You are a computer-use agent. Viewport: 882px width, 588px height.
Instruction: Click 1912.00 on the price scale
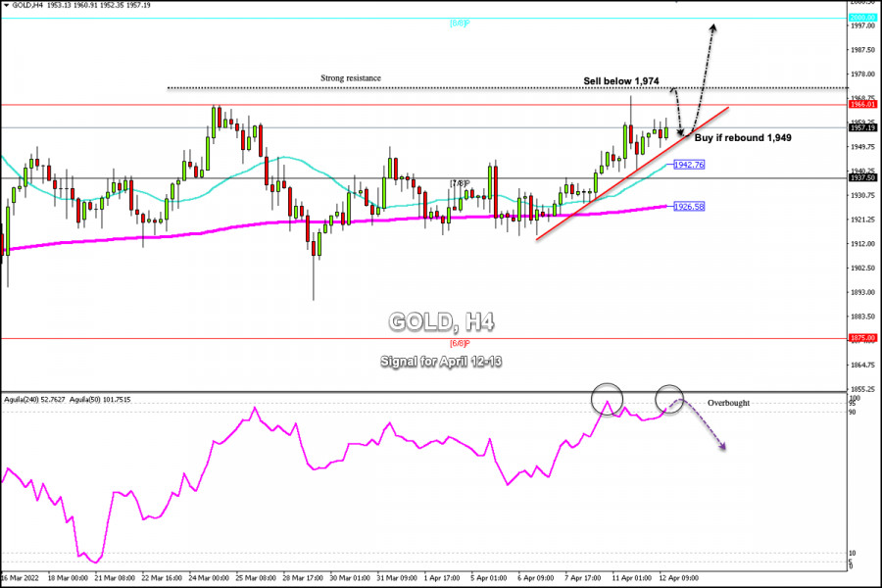[863, 244]
